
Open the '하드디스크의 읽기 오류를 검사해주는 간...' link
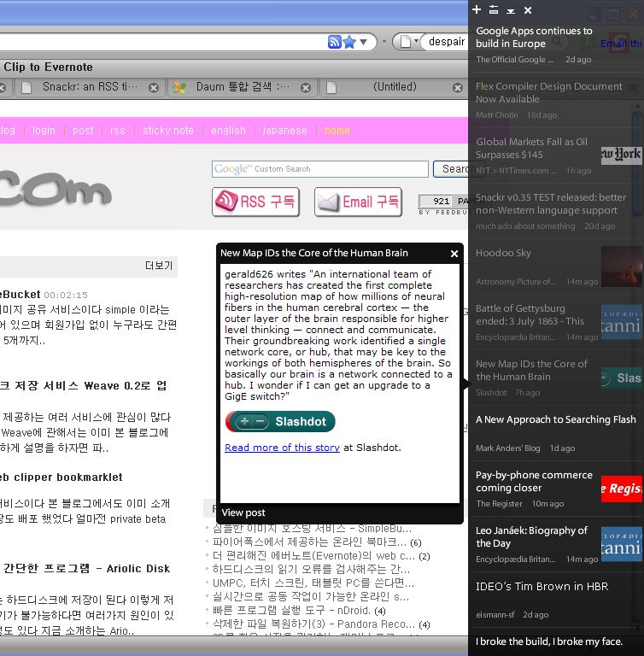coord(311,570)
